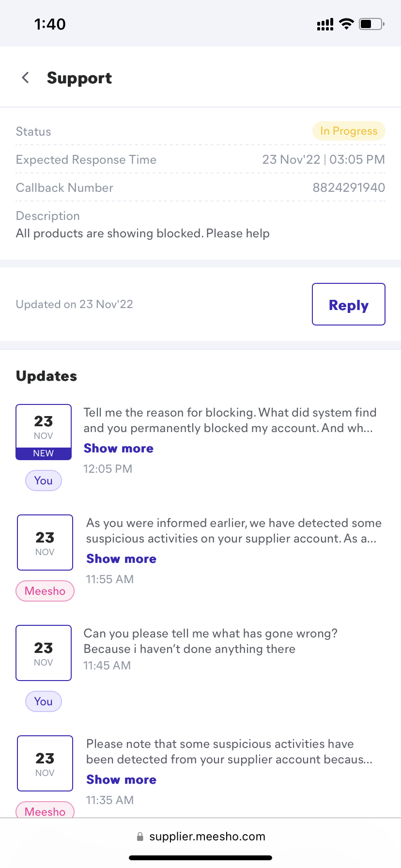Tap the Meesho tag under 11:55 AM update
This screenshot has width=401, height=868.
click(x=45, y=591)
